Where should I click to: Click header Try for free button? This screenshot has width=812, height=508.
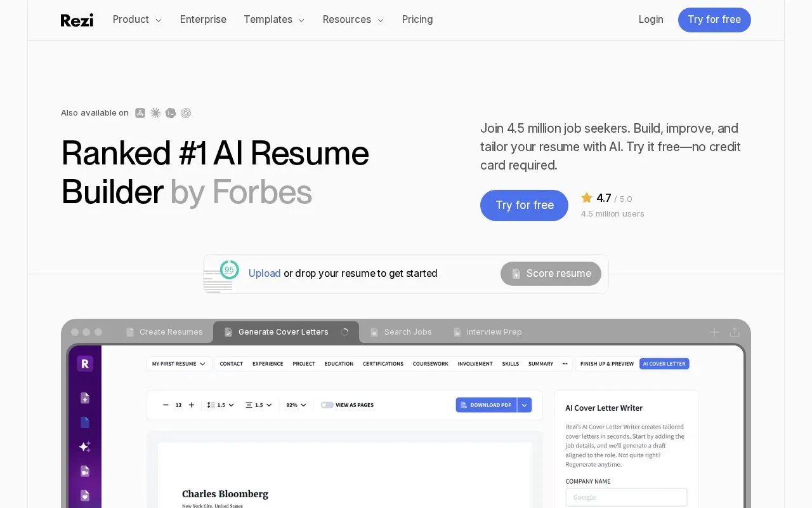click(714, 20)
